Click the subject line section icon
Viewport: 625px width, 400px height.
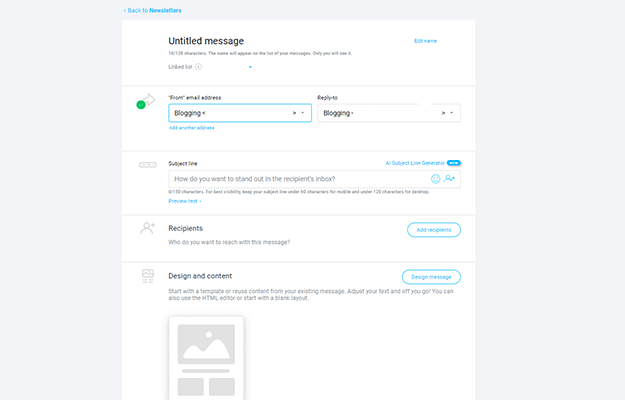(148, 163)
